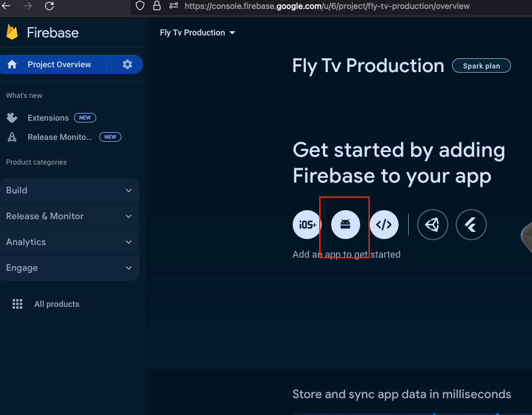Expand the Analytics category
This screenshot has height=415, width=532.
click(x=69, y=242)
